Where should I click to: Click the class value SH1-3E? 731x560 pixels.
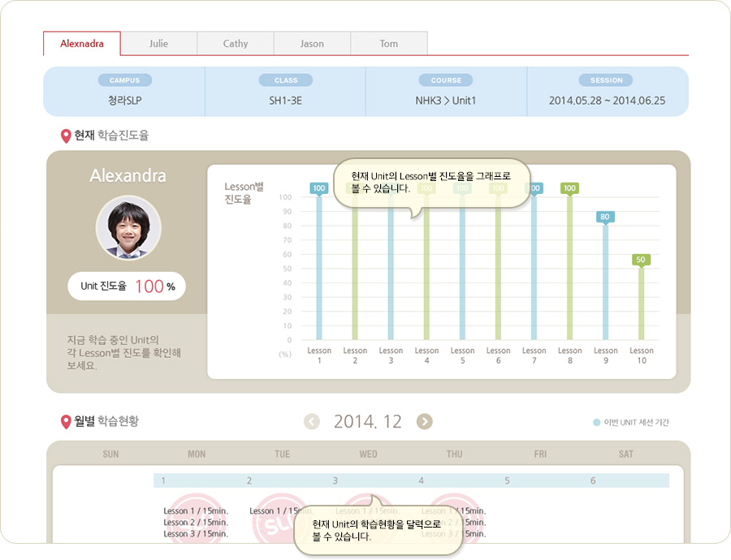[285, 101]
